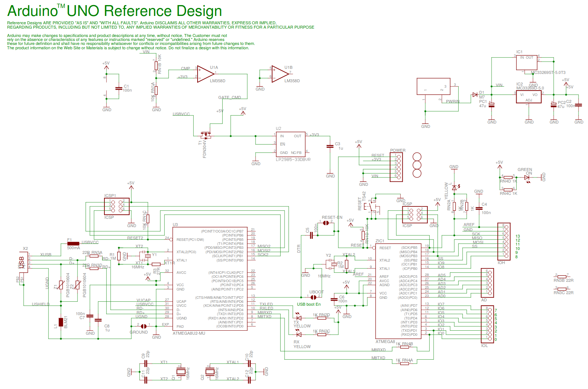Select the IOL header connector
Viewport: 588px width, 389px height.
click(488, 325)
